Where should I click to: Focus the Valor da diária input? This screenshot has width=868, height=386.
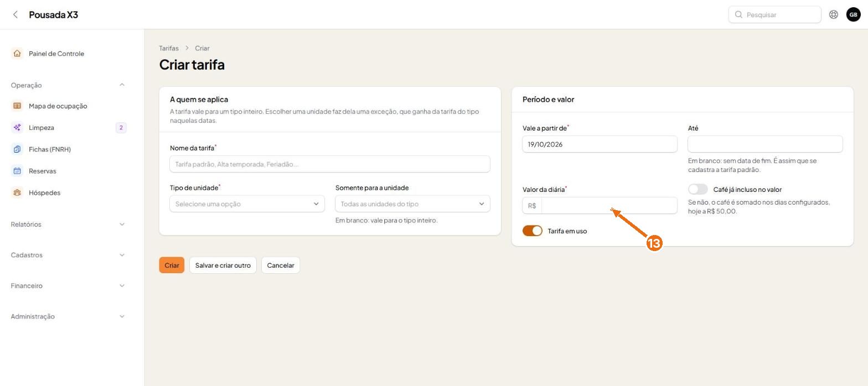(x=609, y=205)
